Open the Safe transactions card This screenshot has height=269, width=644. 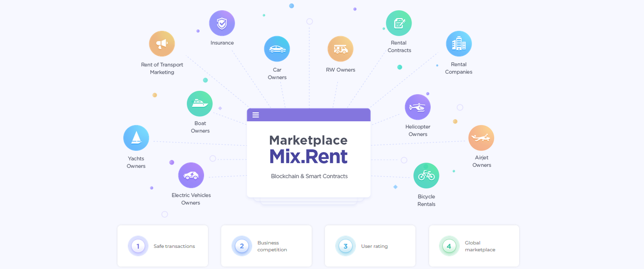click(163, 246)
